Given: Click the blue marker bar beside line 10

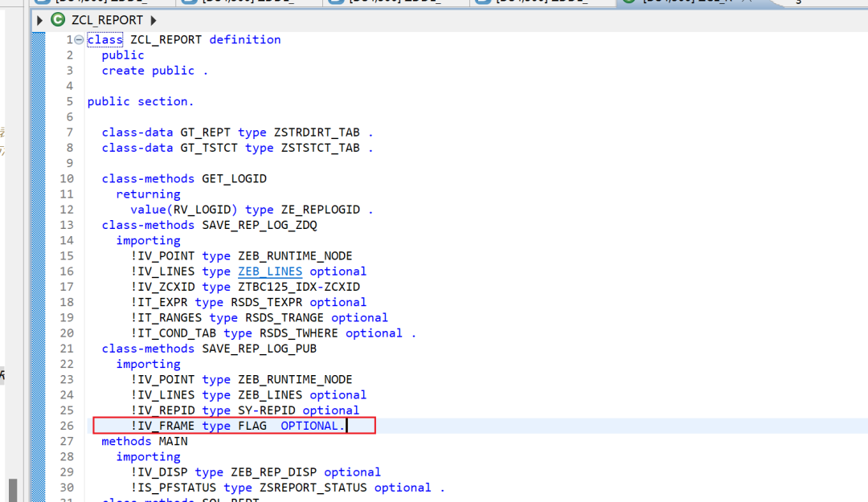Looking at the screenshot, I should pyautogui.click(x=39, y=179).
